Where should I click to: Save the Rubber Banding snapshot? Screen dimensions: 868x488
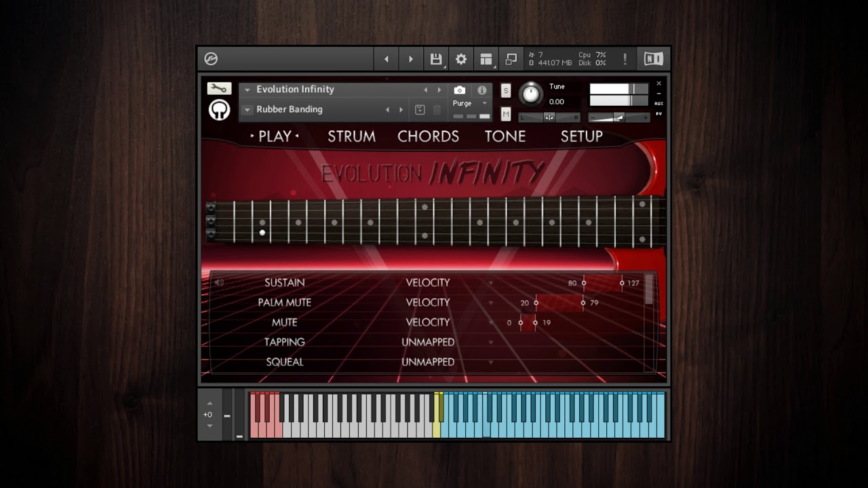pyautogui.click(x=420, y=110)
